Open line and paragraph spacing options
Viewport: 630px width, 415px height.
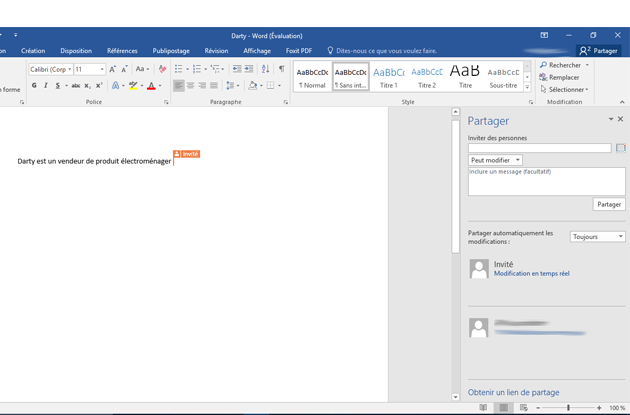[232, 85]
